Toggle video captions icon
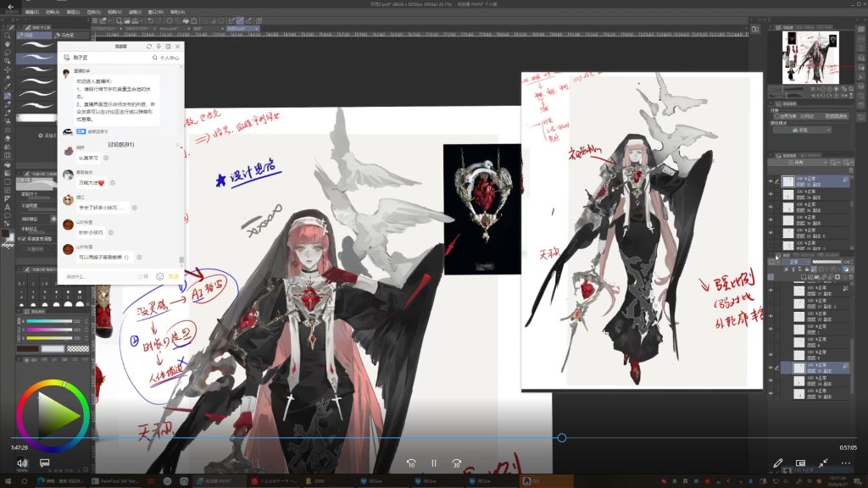The height and width of the screenshot is (488, 868). point(45,463)
